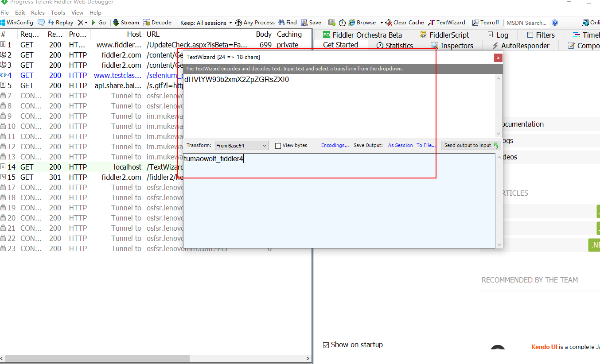Click the As Session link
This screenshot has height=364, width=600.
pos(401,145)
